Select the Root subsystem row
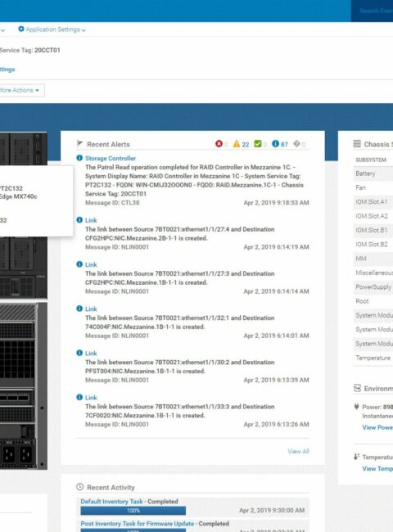Viewport: 393px width, 532px height. (373, 301)
